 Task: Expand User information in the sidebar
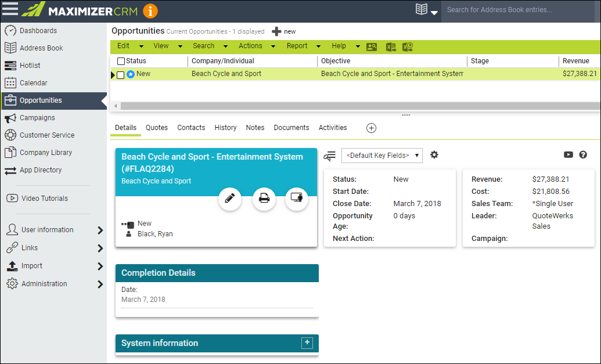pyautogui.click(x=100, y=230)
